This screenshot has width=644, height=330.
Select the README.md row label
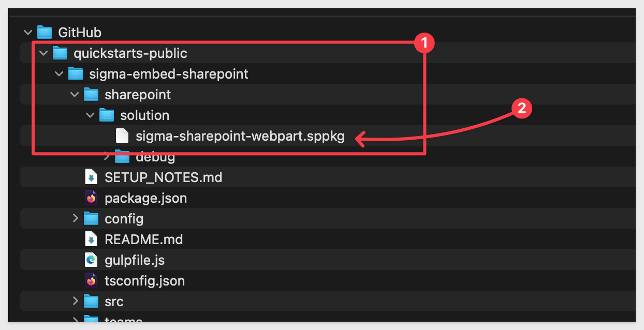click(143, 239)
